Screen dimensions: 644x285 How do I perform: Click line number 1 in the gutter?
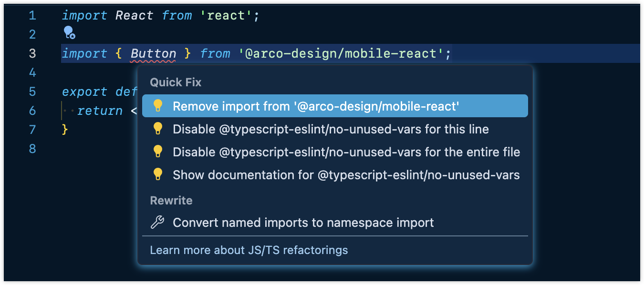(32, 16)
